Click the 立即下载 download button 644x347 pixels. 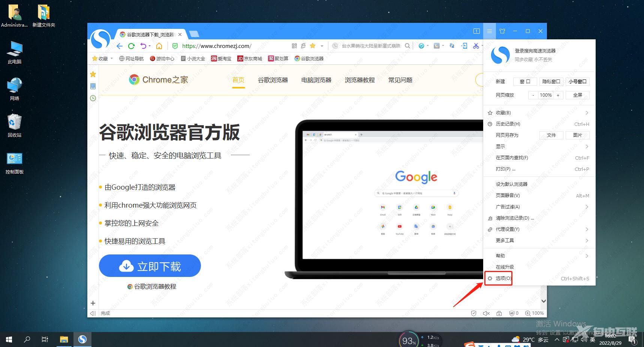[x=150, y=266]
